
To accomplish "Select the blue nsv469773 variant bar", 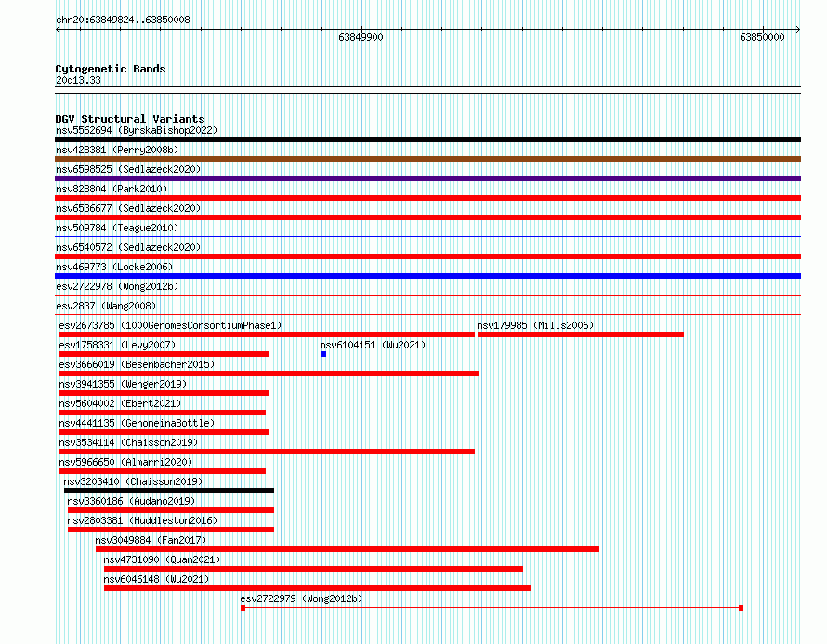I will 427,276.
